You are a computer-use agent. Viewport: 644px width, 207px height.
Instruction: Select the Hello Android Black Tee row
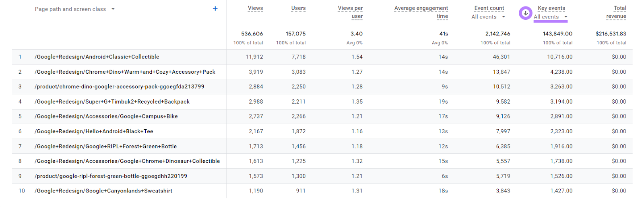pyautogui.click(x=94, y=131)
